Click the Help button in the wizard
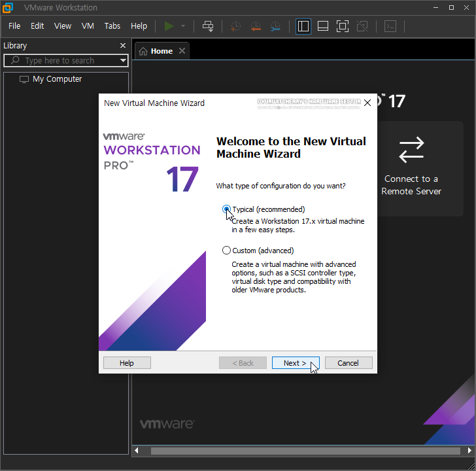Viewport: 476px width, 471px height. (127, 363)
